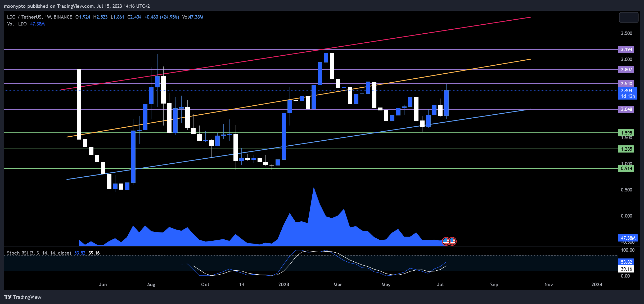Click the Nov label on time axis
644x304 pixels.
549,284
